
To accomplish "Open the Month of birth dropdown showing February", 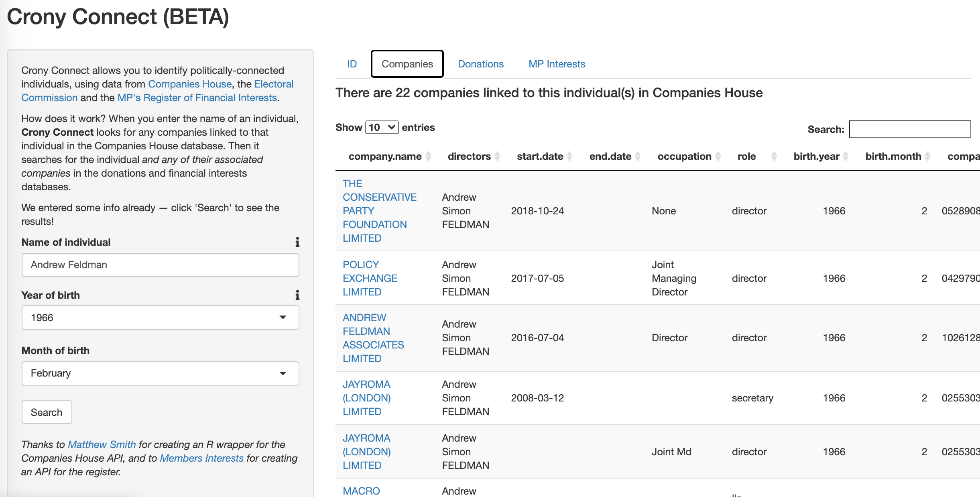I will [161, 374].
